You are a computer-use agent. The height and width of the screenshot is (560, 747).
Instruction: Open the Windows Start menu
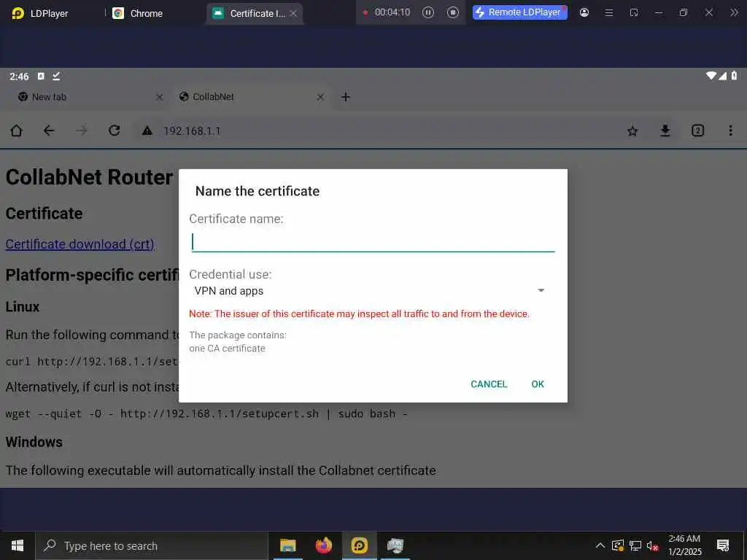click(18, 545)
